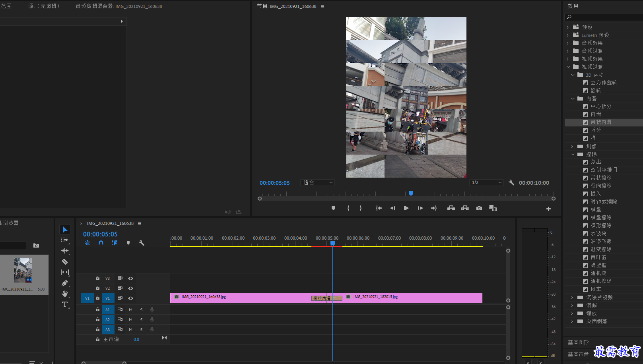Solo audio track A2

click(x=141, y=319)
